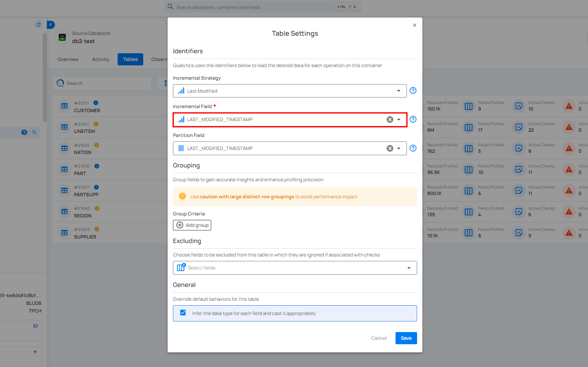Collapse sidebar with the blue arrow icon
The height and width of the screenshot is (367, 588).
(50, 25)
